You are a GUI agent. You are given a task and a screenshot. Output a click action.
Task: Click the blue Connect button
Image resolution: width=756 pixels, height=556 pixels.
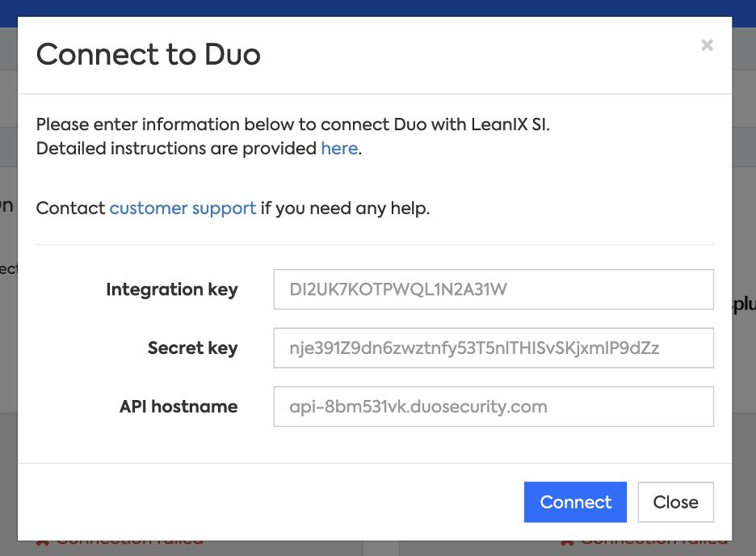575,502
